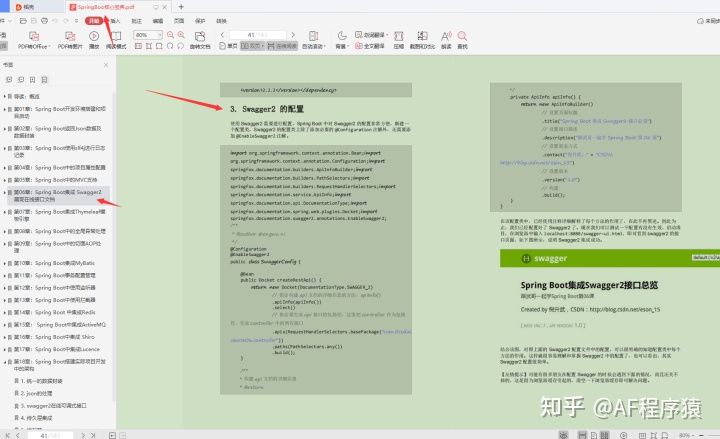Screen dimensions: 720x439
Task: Select the Start ribbon tab
Action: (94, 21)
